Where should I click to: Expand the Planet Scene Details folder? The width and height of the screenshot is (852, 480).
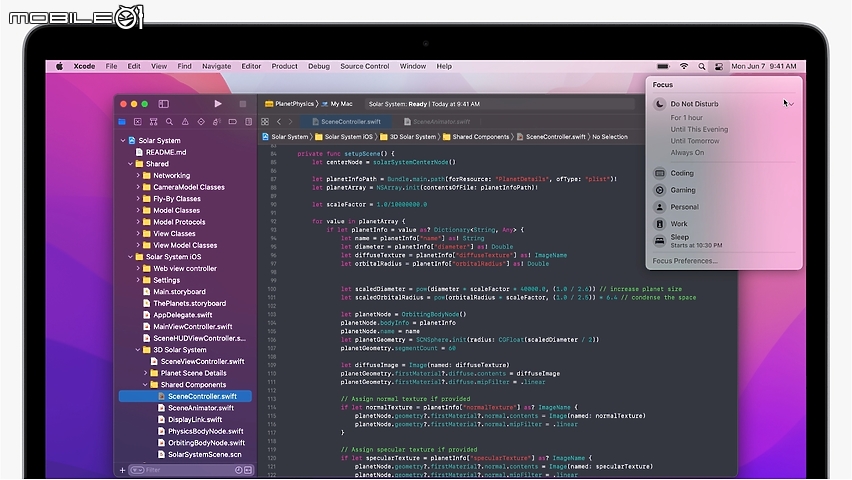tap(146, 373)
